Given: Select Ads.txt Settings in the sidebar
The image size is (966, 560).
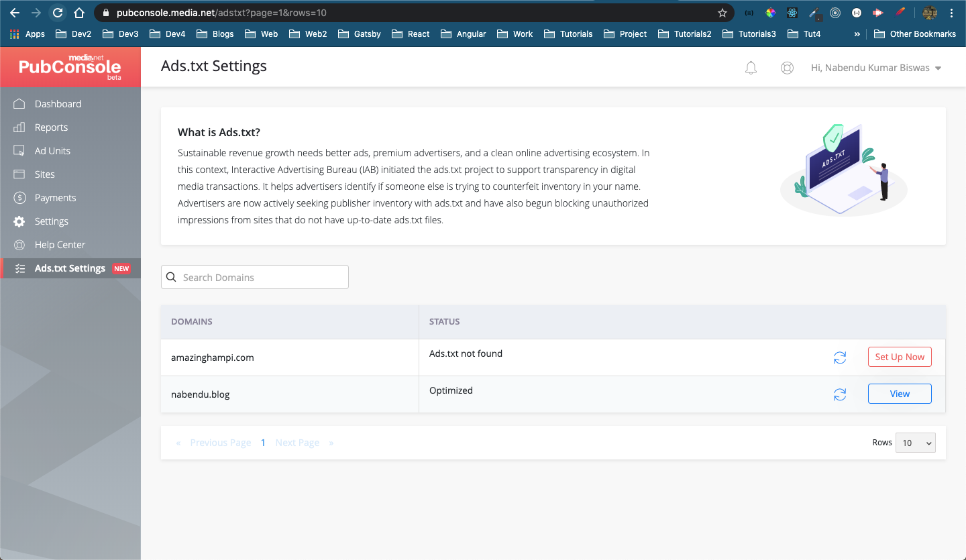Looking at the screenshot, I should click(70, 268).
